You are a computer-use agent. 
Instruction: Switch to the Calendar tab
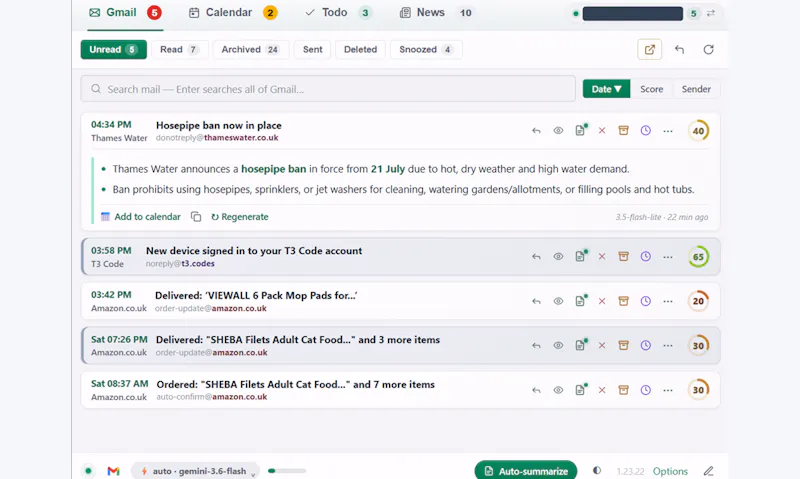(x=233, y=13)
